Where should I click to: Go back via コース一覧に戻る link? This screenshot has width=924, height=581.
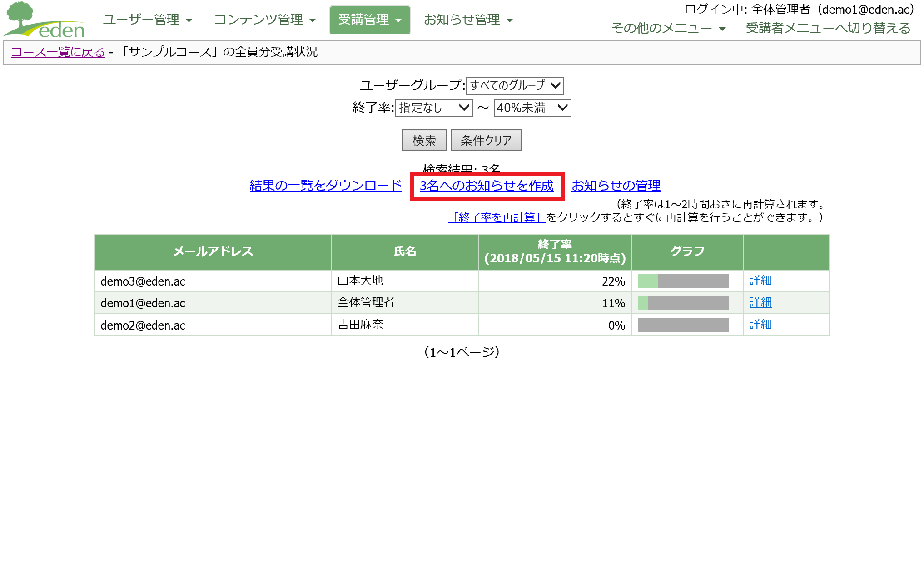(x=58, y=52)
